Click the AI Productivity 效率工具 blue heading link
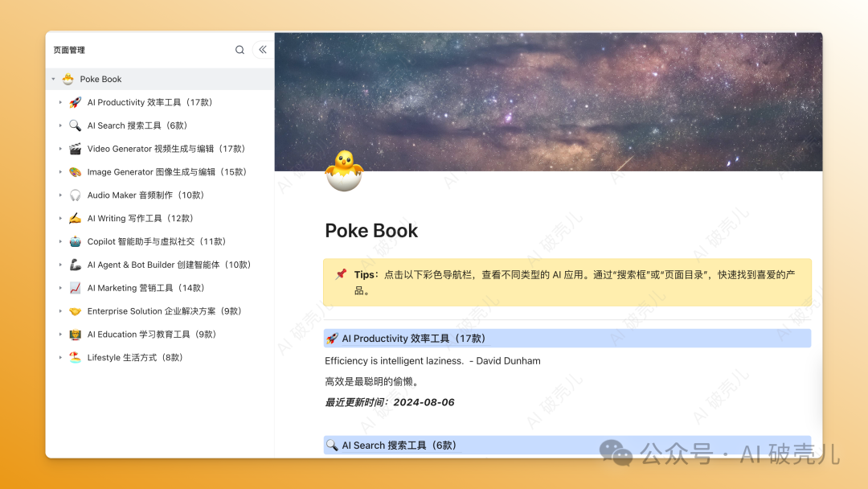 coord(414,339)
